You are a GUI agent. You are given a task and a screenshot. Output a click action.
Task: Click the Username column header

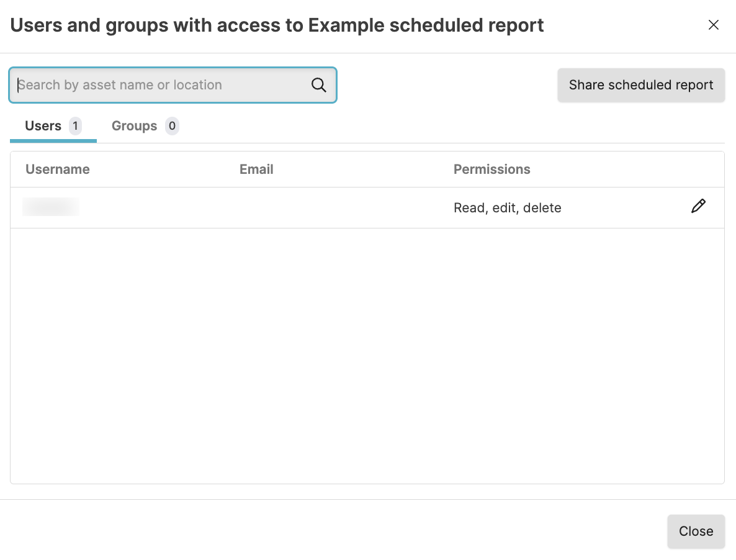click(58, 169)
